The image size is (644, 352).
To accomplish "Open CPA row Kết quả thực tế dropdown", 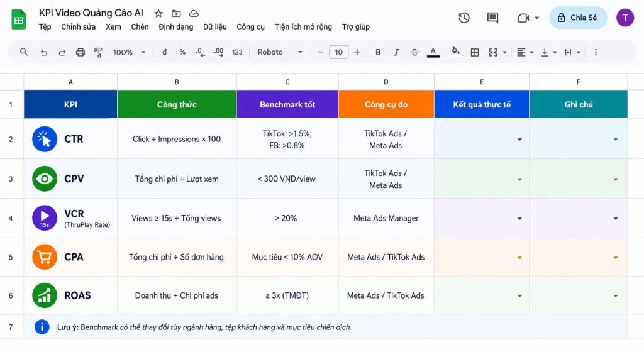I will click(519, 258).
